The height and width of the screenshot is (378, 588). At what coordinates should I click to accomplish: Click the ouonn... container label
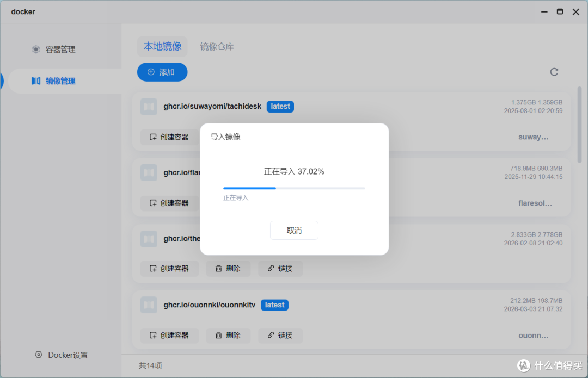point(533,336)
